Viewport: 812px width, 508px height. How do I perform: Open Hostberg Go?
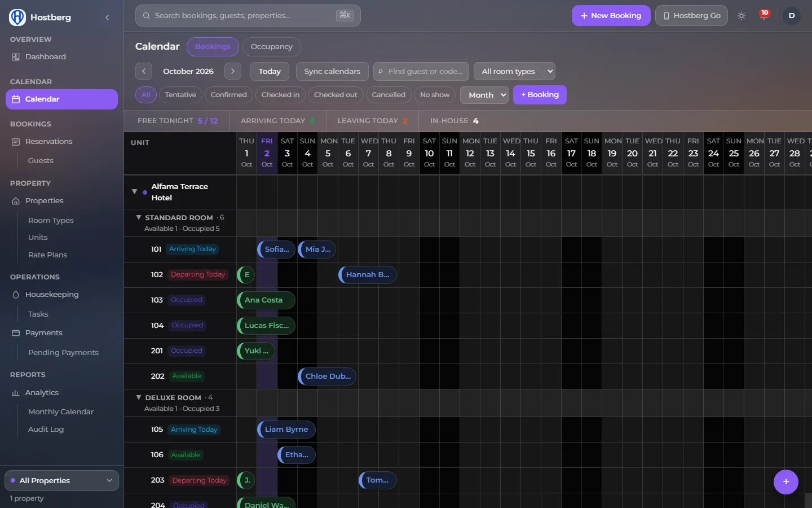(x=691, y=16)
